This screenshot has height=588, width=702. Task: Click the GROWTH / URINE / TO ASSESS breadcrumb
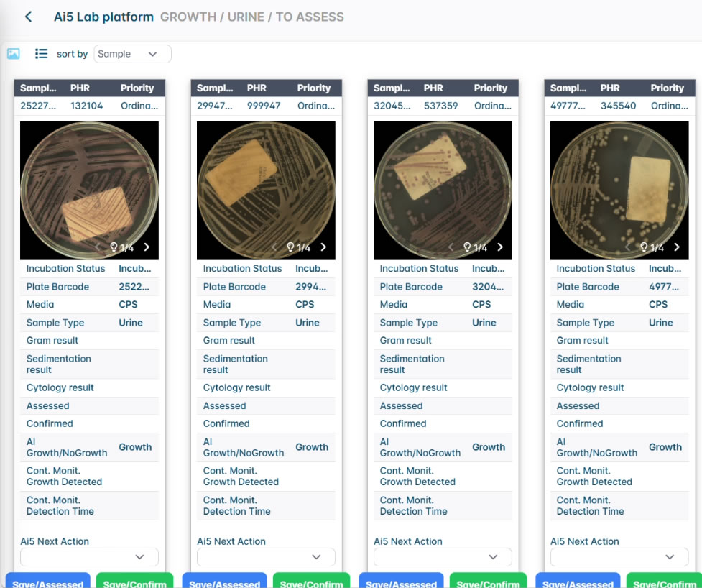point(251,17)
